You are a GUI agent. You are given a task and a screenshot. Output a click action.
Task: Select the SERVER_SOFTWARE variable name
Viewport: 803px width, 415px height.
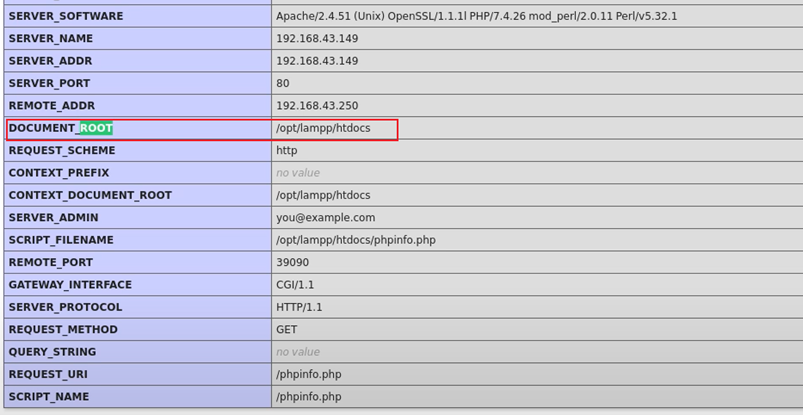pyautogui.click(x=66, y=16)
